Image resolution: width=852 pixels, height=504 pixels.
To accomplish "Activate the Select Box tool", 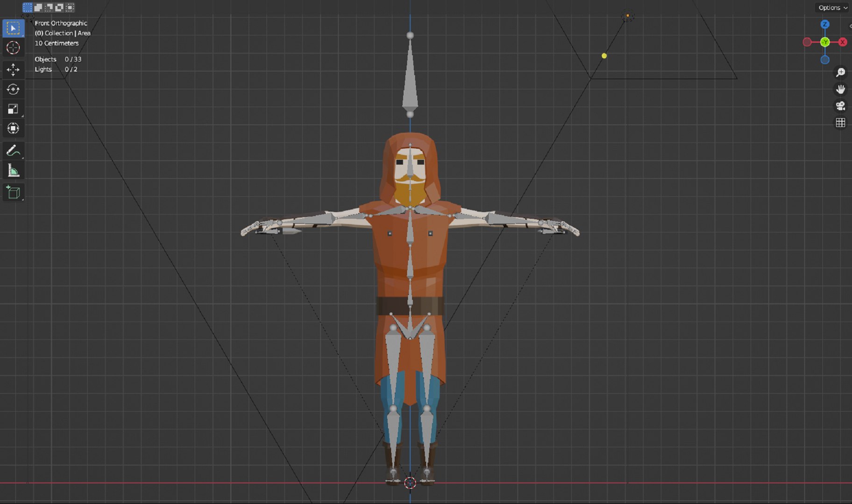I will pos(13,28).
